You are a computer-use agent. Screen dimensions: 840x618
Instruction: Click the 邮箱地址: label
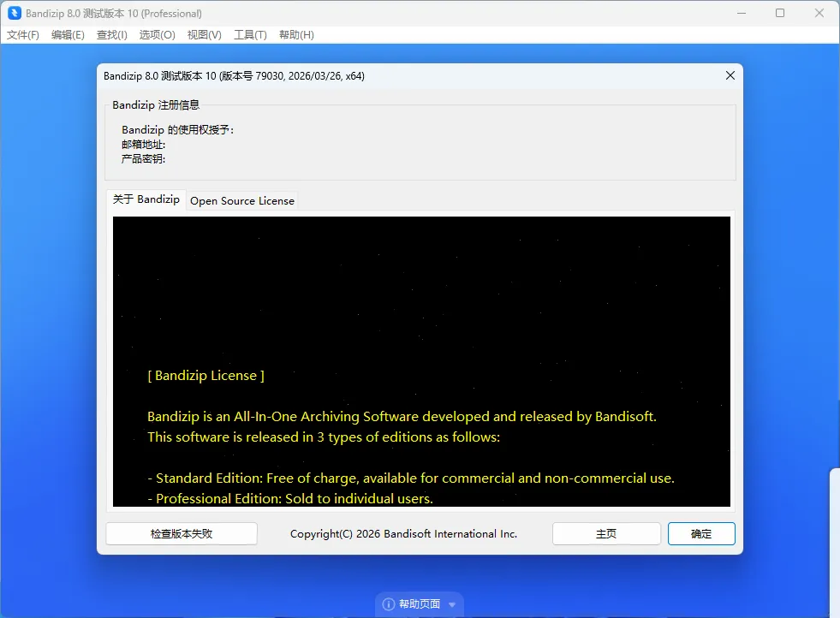coord(143,145)
